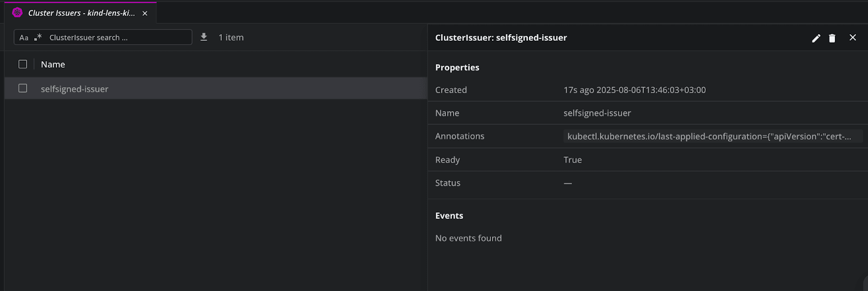Click the '1 item' count label
The height and width of the screenshot is (291, 868).
coord(231,37)
